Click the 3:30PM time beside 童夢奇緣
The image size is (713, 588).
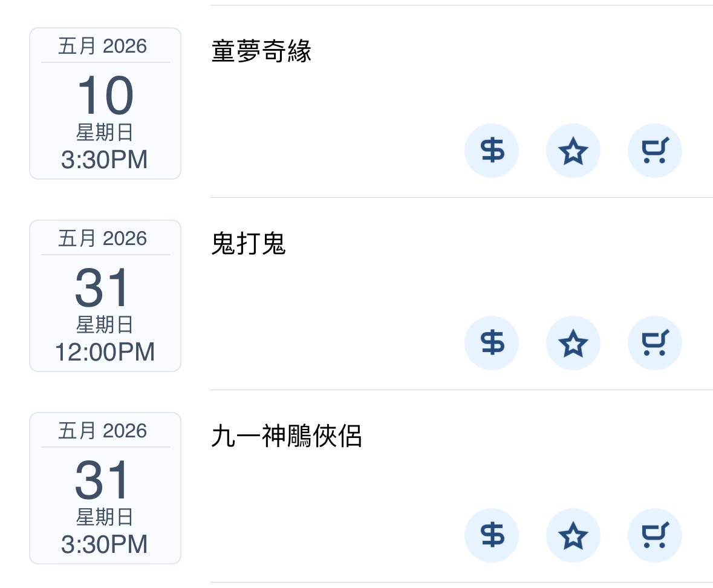(105, 160)
